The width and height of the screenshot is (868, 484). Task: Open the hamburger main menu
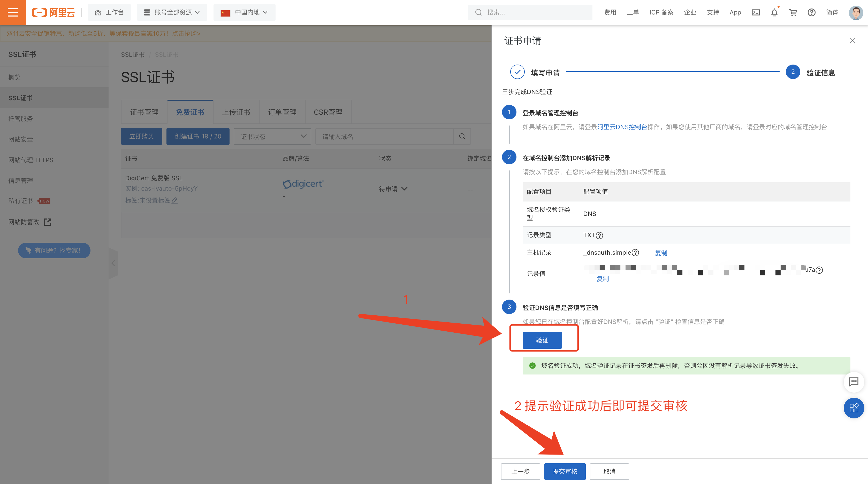coord(13,12)
